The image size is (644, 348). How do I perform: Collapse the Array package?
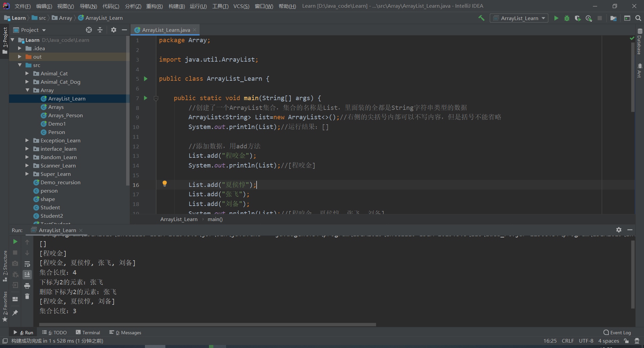[27, 90]
